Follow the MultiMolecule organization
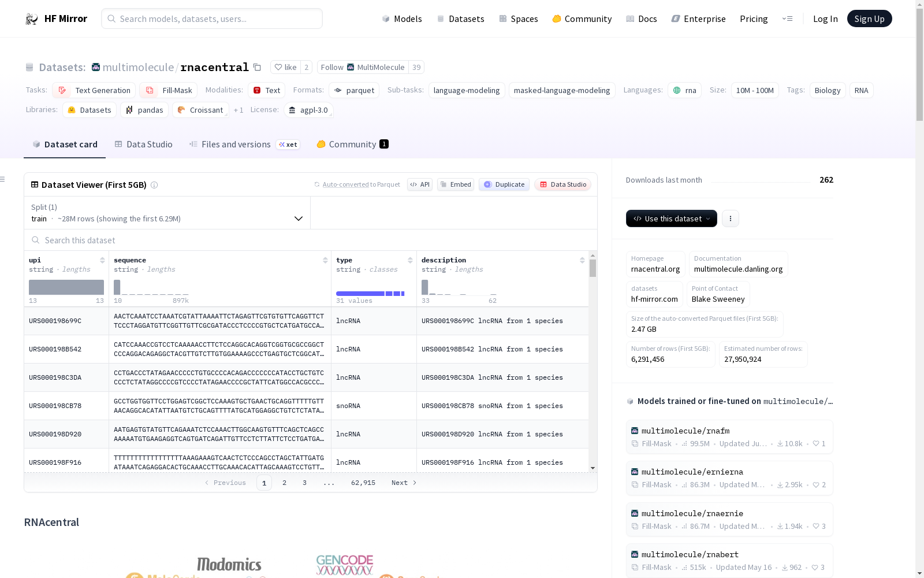 363,67
